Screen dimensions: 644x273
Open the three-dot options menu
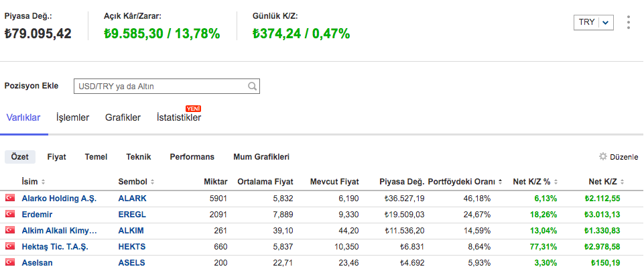tap(628, 22)
